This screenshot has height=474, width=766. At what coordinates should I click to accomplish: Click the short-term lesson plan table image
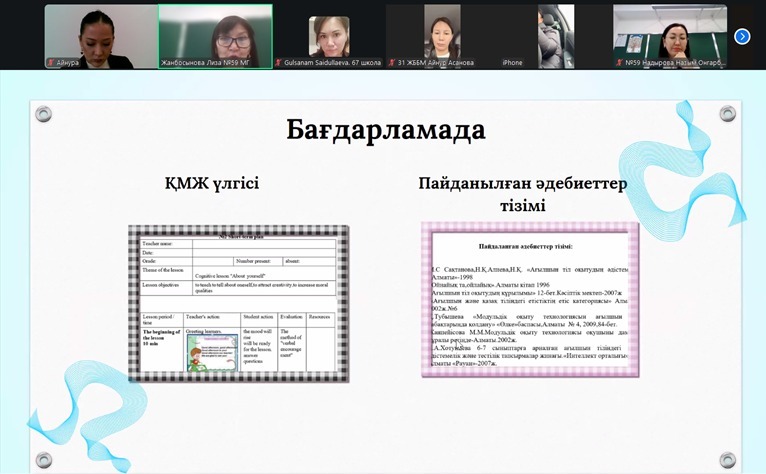pyautogui.click(x=238, y=303)
